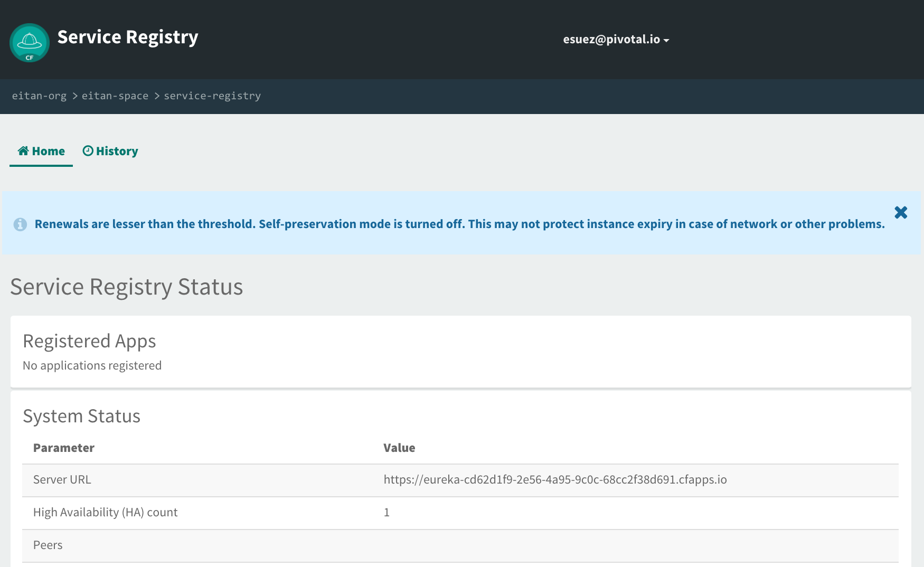Click the Peers parameter row
The image size is (924, 567).
pos(460,545)
